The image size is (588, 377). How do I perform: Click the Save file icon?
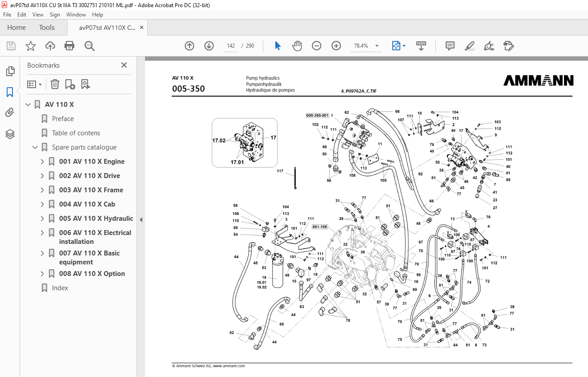pyautogui.click(x=11, y=46)
